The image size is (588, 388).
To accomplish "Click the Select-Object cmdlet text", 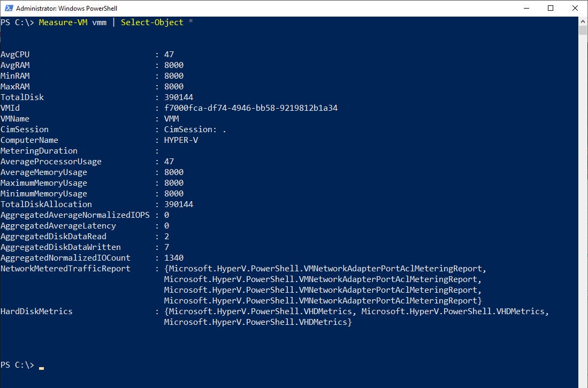I will (x=152, y=22).
